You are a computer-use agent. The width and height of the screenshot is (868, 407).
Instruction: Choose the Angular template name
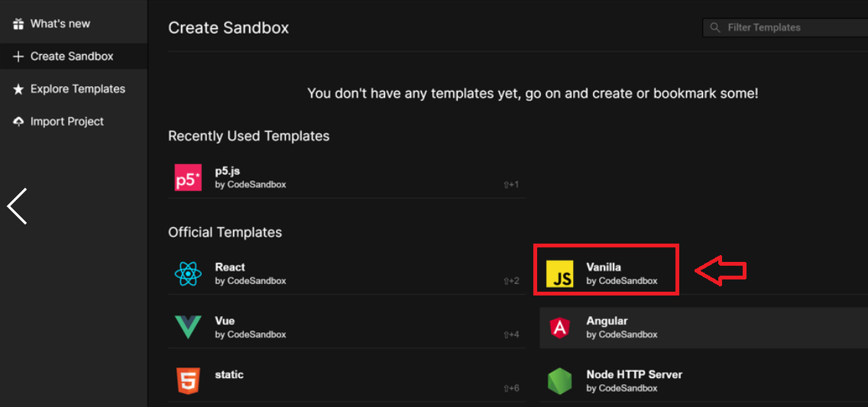[x=607, y=321]
